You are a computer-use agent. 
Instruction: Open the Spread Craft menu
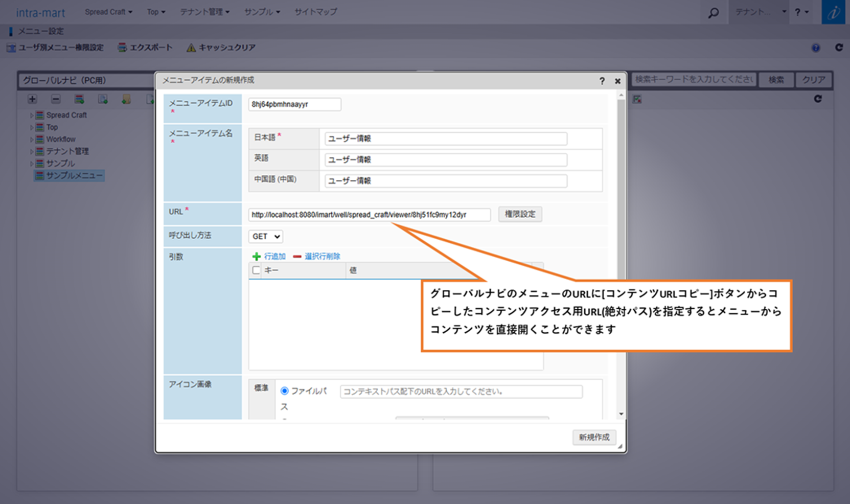[x=108, y=12]
